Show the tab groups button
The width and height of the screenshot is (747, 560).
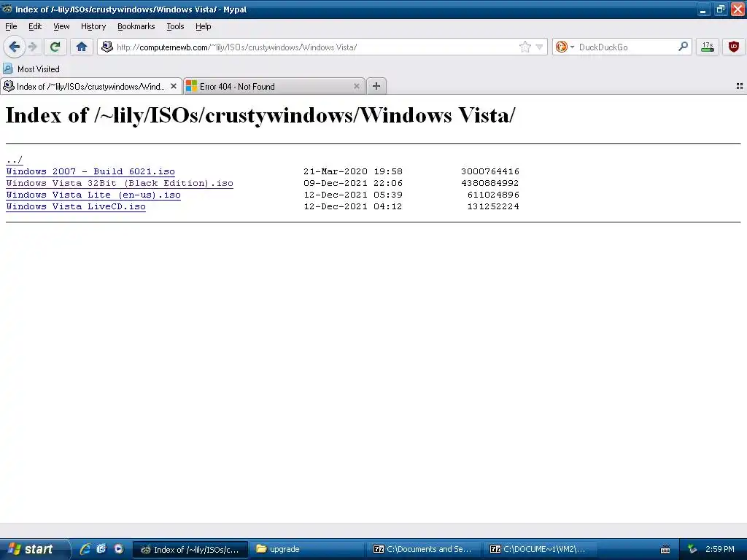click(x=740, y=86)
